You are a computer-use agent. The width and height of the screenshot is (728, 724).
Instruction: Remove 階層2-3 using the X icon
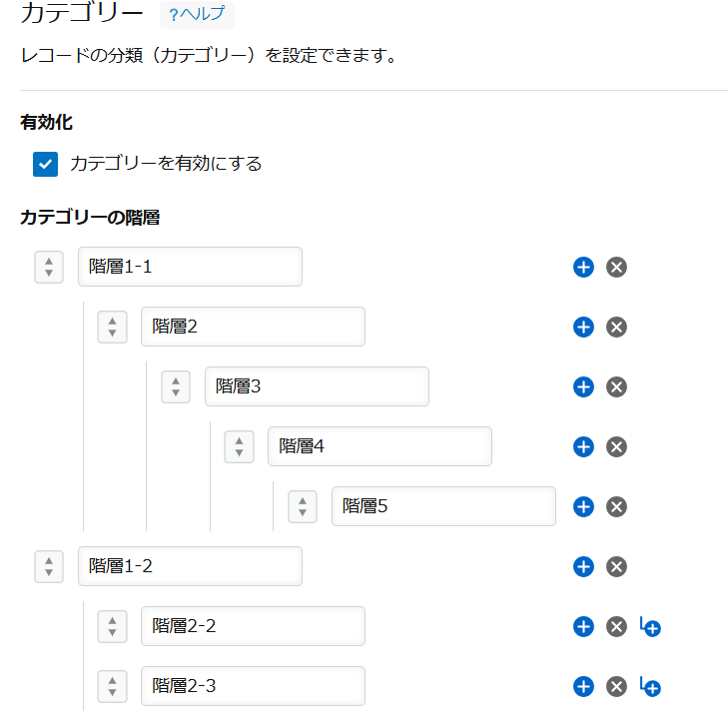coord(617,687)
